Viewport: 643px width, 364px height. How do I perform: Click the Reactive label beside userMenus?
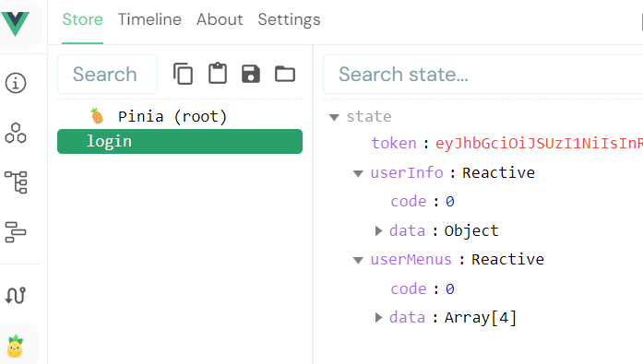click(507, 260)
